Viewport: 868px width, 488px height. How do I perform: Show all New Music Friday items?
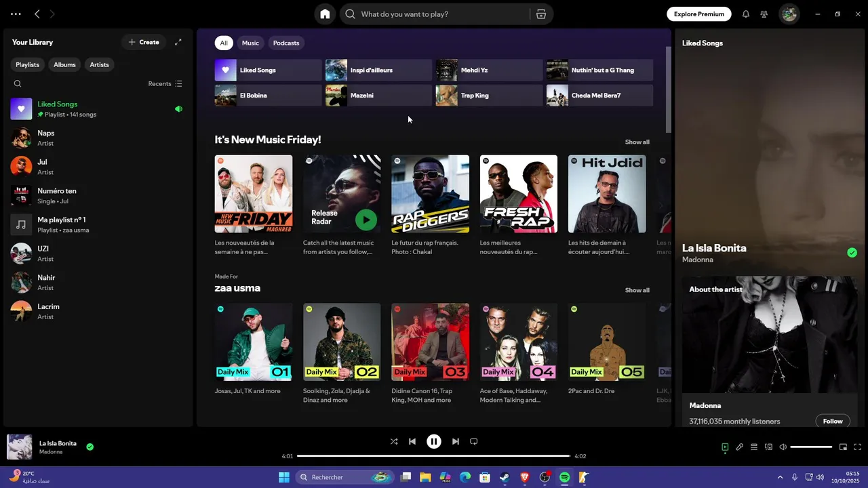(637, 142)
